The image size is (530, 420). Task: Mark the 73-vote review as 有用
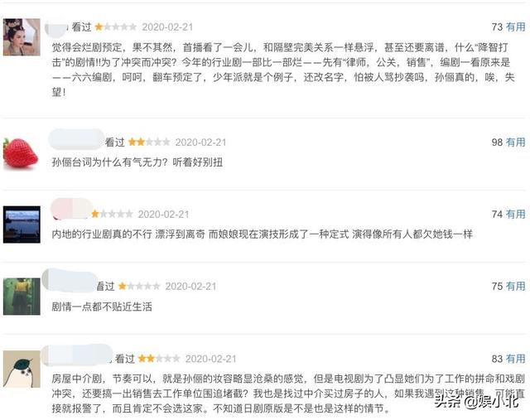(515, 27)
